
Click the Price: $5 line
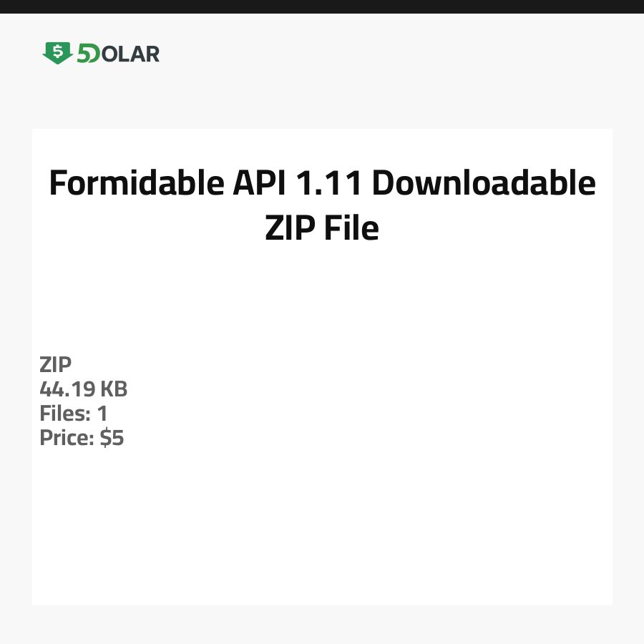click(82, 438)
